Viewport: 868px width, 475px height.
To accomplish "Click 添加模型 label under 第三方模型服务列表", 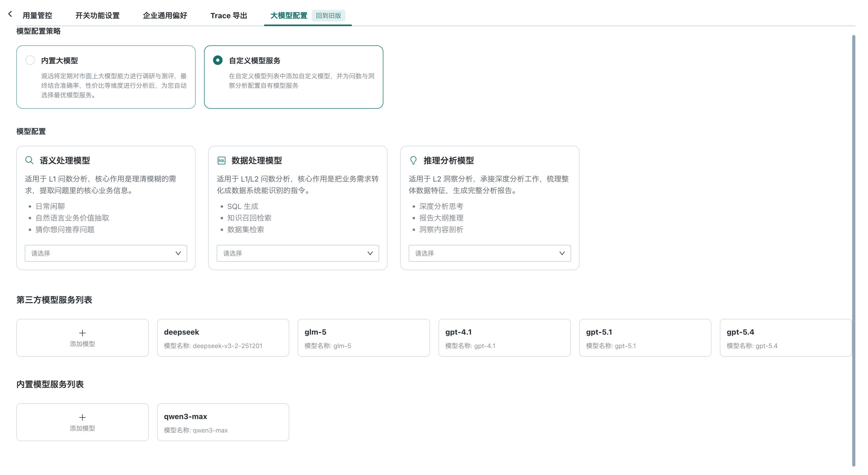I will click(x=82, y=344).
